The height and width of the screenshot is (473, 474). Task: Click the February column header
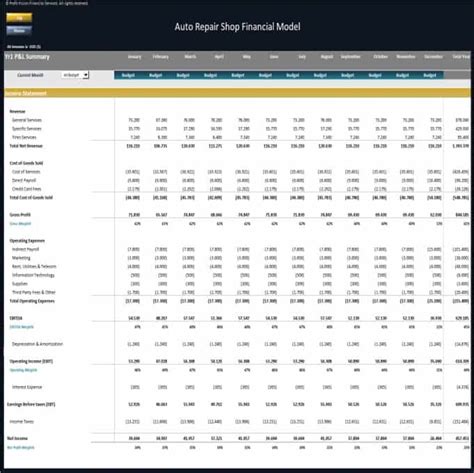point(161,57)
